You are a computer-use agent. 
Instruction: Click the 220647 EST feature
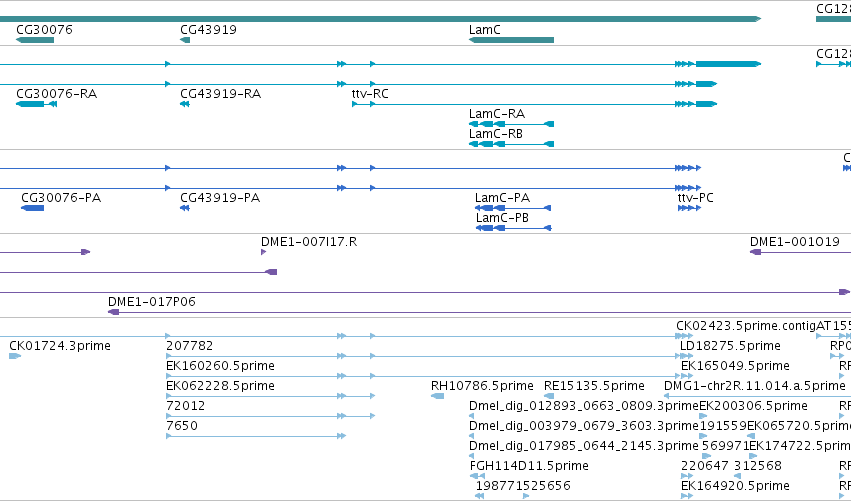[687, 476]
